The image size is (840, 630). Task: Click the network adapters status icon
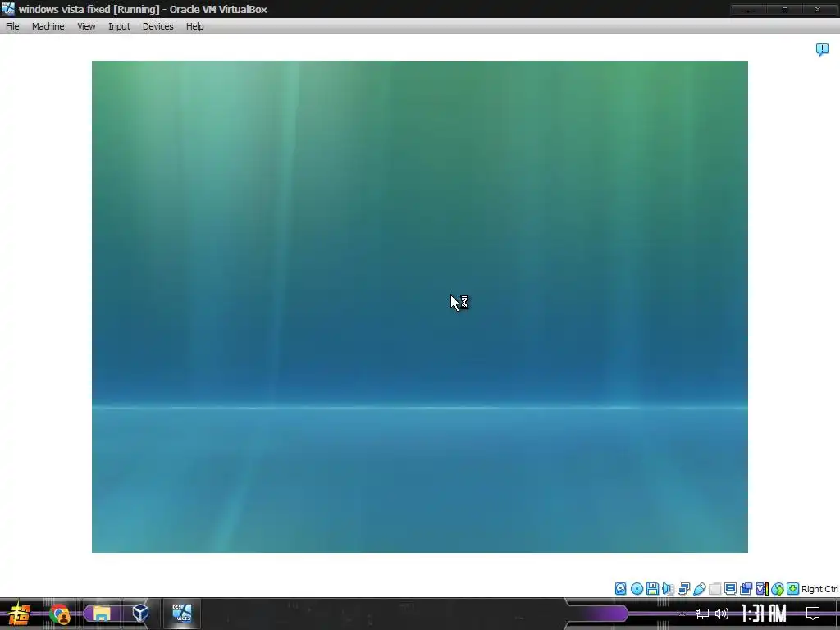tap(683, 589)
